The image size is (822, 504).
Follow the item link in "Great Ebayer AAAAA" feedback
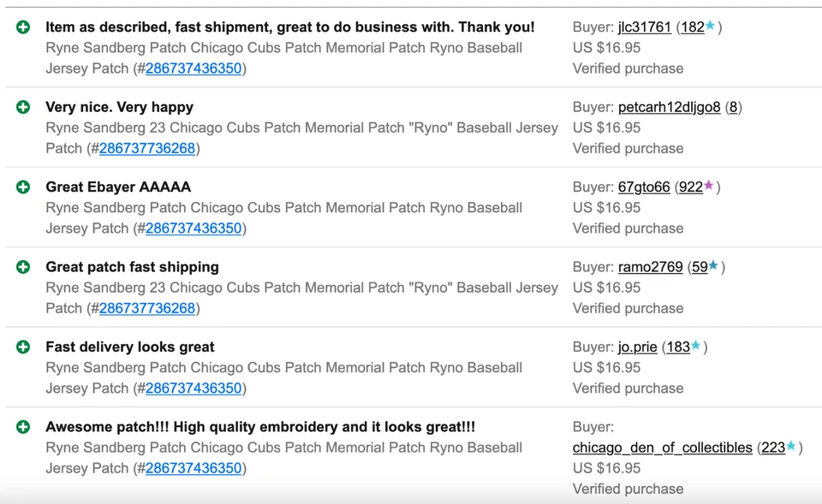(x=194, y=228)
